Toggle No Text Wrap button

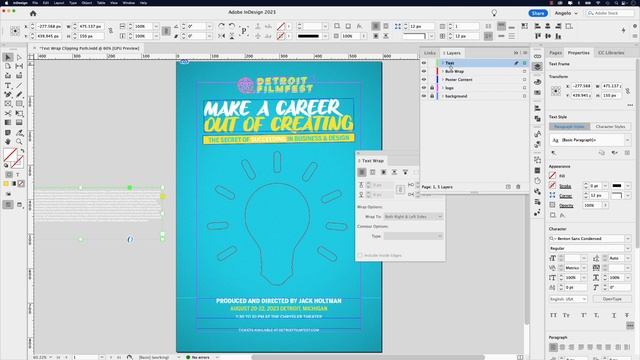362,172
